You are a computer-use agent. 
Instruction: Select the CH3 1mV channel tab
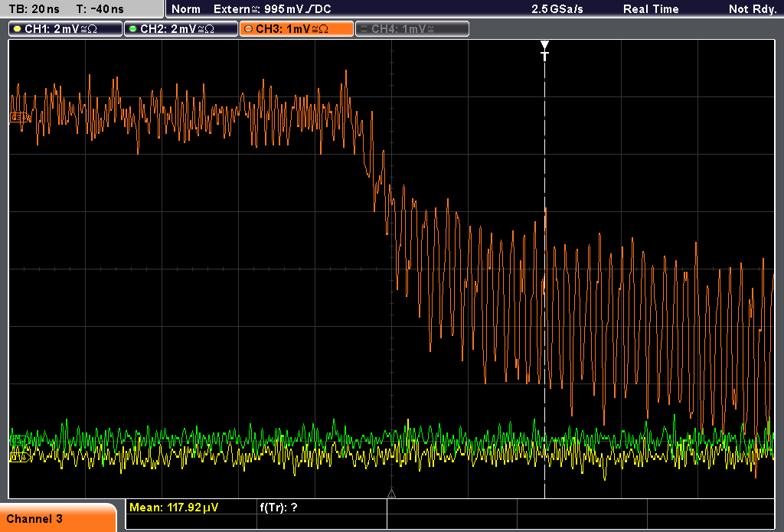[x=296, y=29]
